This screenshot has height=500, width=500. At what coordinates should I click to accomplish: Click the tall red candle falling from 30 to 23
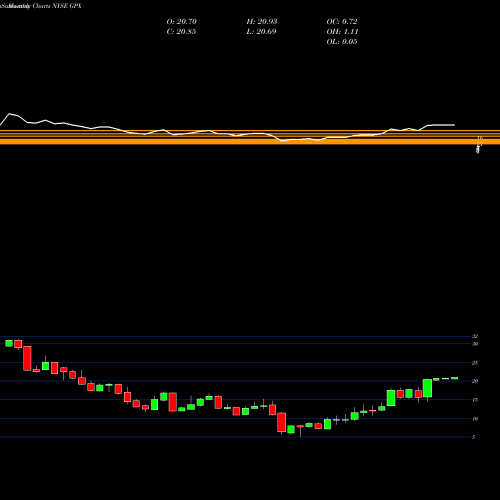27,358
